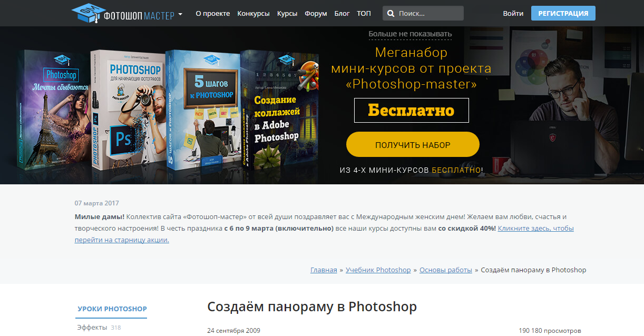The height and width of the screenshot is (336, 644).
Task: Go to the Конкурсы section
Action: (253, 13)
